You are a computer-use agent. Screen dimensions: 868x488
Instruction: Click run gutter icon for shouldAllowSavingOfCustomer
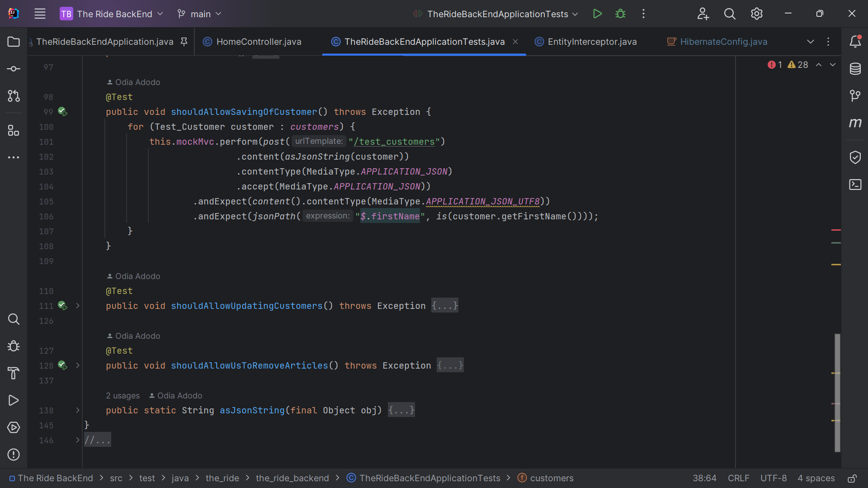point(62,112)
